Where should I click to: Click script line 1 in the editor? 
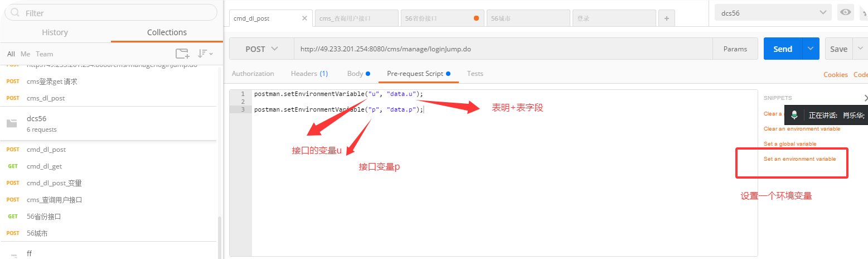(338, 94)
